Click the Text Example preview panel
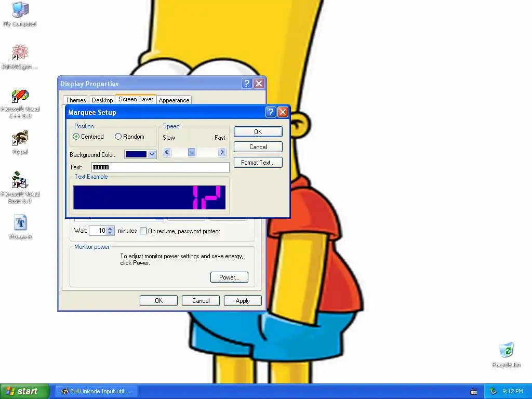Viewport: 532px width, 399px height. 149,197
